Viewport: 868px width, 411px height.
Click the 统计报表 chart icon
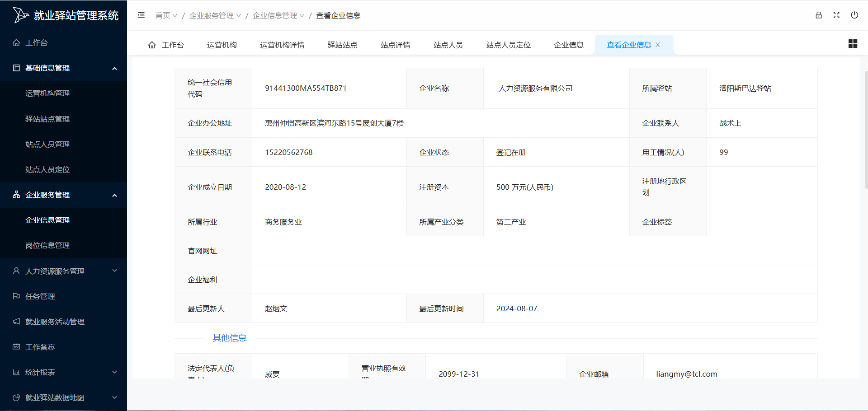coord(16,372)
